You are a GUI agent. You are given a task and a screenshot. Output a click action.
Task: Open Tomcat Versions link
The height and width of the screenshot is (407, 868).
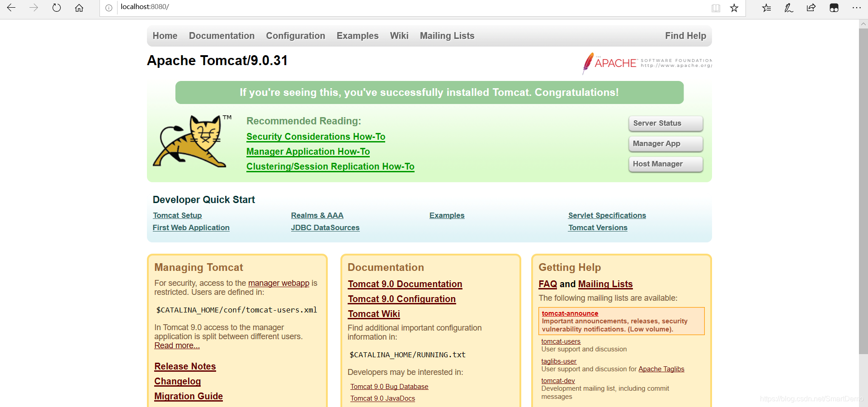(x=598, y=227)
